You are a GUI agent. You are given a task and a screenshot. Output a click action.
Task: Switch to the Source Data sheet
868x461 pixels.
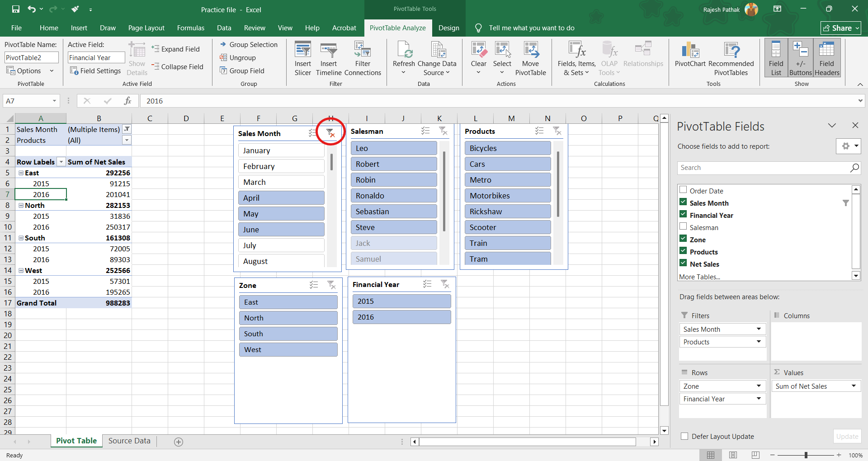(129, 441)
